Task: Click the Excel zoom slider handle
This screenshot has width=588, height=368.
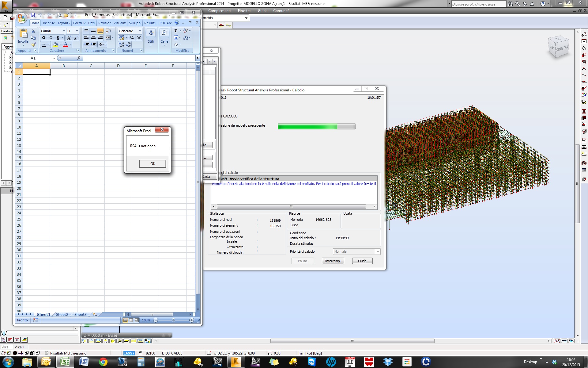Action: tap(174, 320)
